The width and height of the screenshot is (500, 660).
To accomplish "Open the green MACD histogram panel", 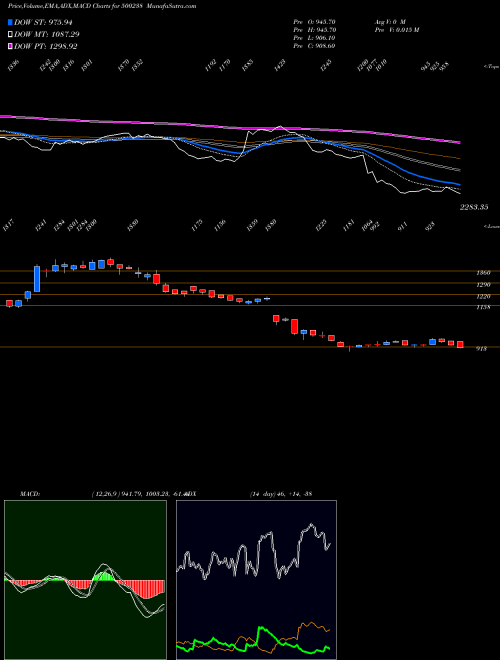I will [x=85, y=580].
